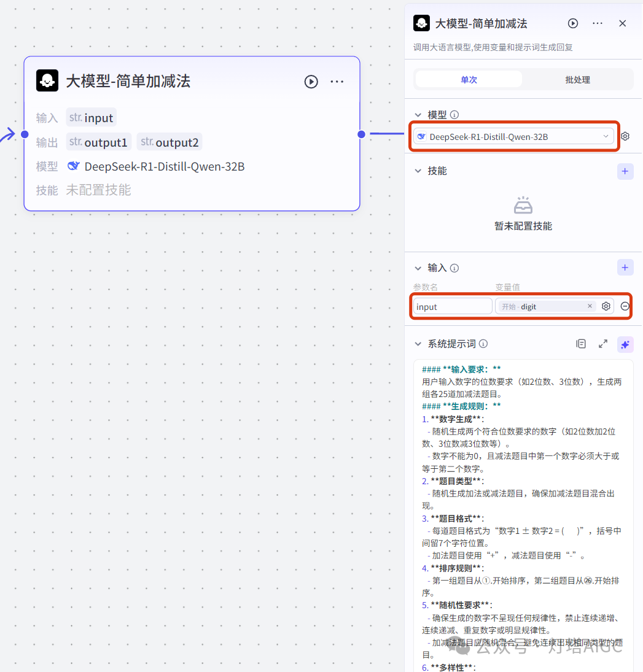Image resolution: width=643 pixels, height=672 pixels.
Task: Open the DeepSeek-R1-Distill-Qwen-32B model dropdown
Action: coord(513,137)
